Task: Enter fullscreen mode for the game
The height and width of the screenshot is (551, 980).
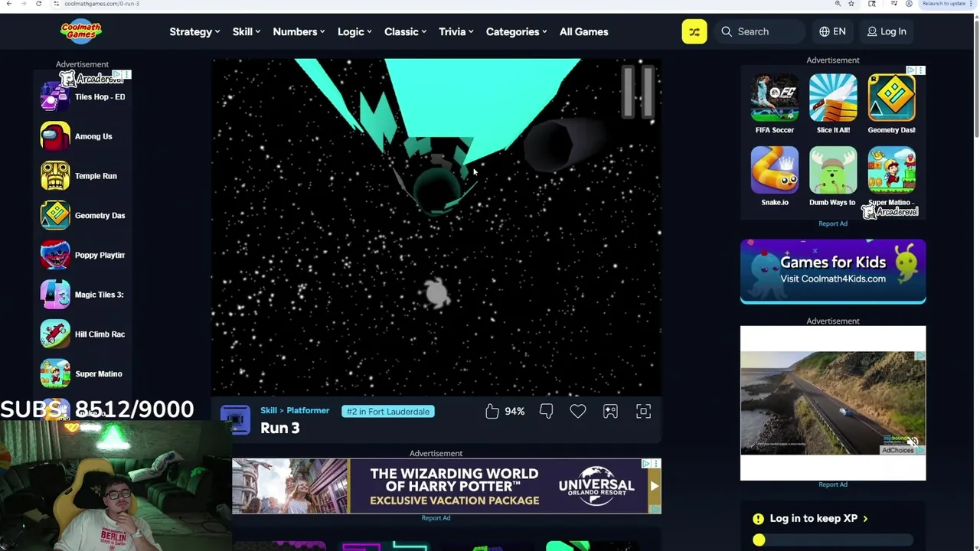Action: [x=643, y=412]
